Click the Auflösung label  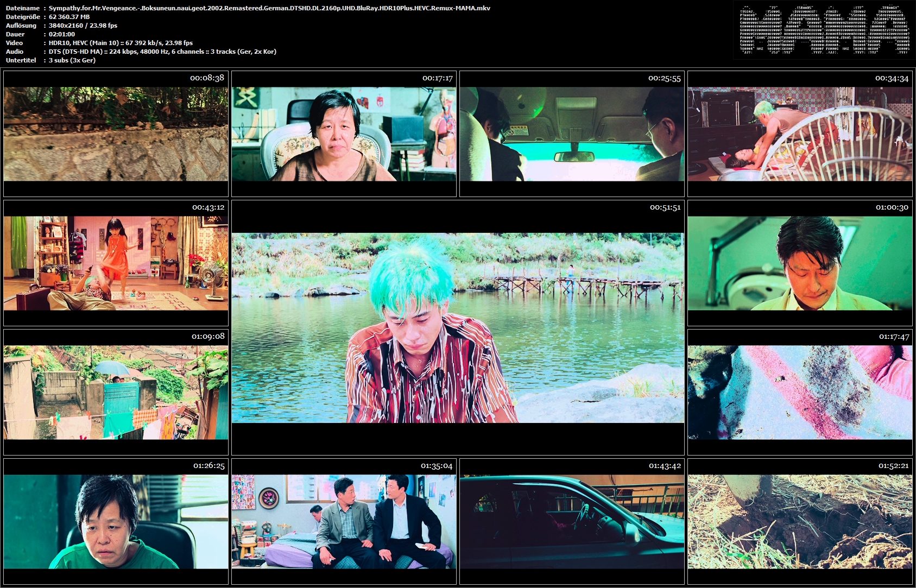point(21,26)
